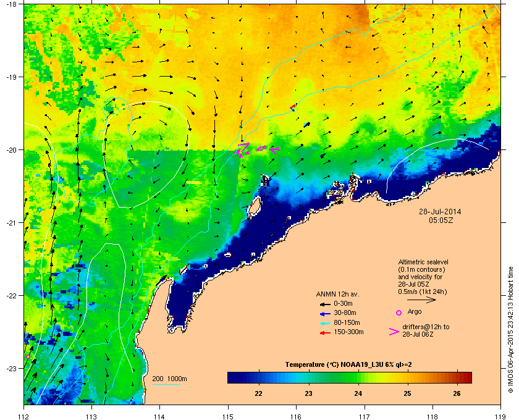Viewport: 519px width, 420px height.
Task: Click the longitude label 118
Action: (432, 417)
